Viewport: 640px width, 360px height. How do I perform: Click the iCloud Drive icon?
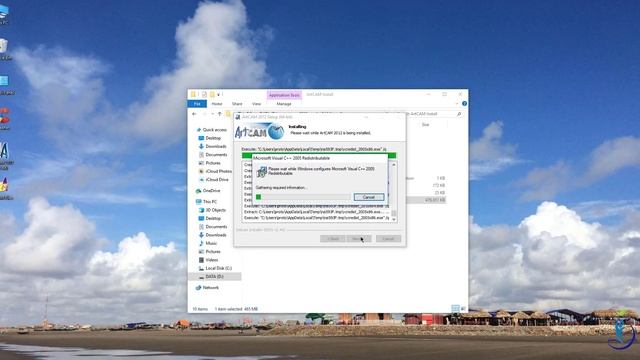tap(201, 180)
